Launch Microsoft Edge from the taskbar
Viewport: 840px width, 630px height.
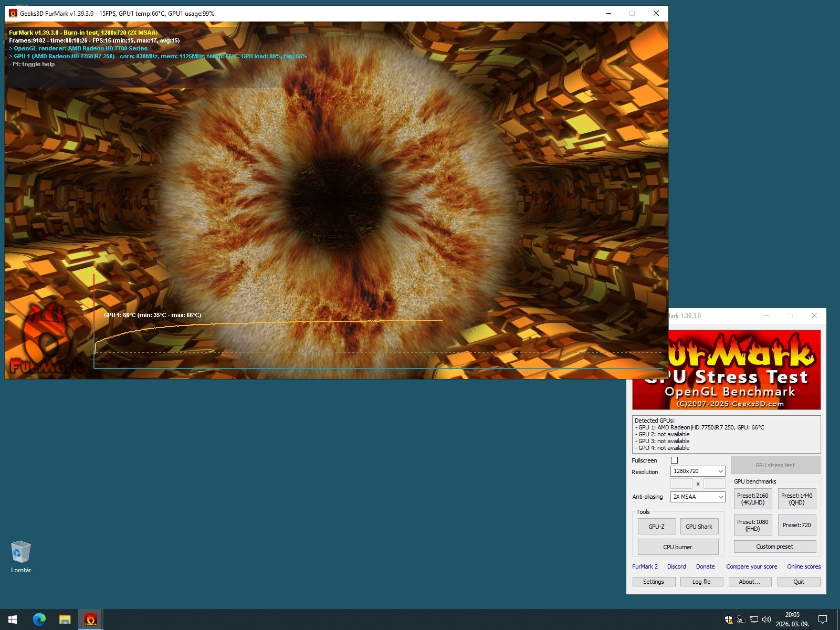39,619
